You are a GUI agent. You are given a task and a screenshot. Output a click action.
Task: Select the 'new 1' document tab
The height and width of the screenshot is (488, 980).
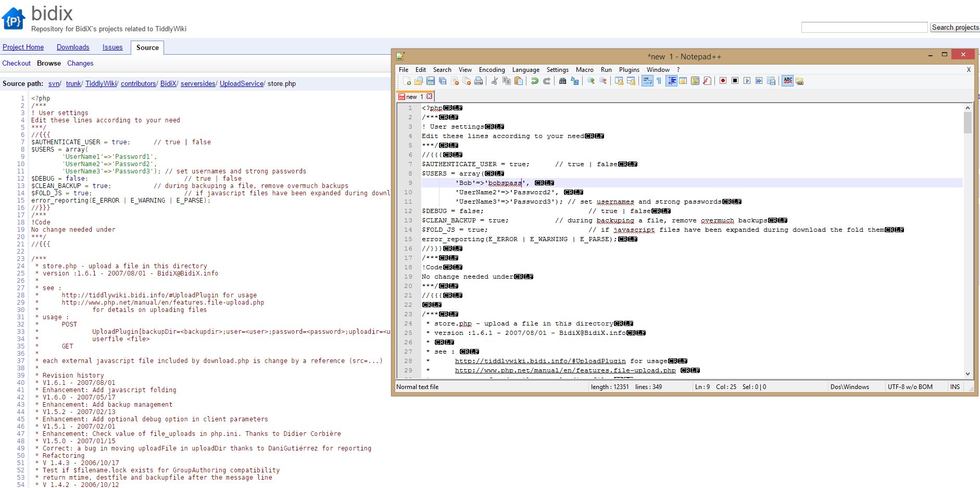(415, 96)
